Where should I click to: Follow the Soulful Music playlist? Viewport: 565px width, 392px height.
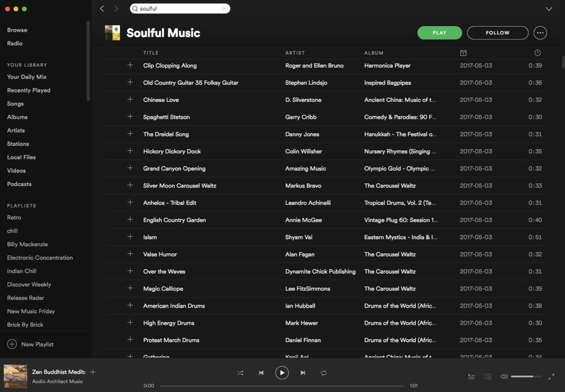[x=497, y=33]
